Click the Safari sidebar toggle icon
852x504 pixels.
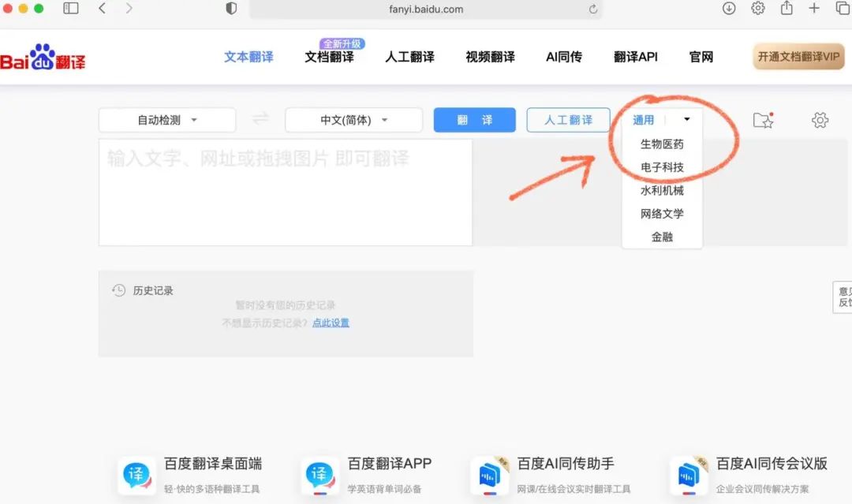71,8
